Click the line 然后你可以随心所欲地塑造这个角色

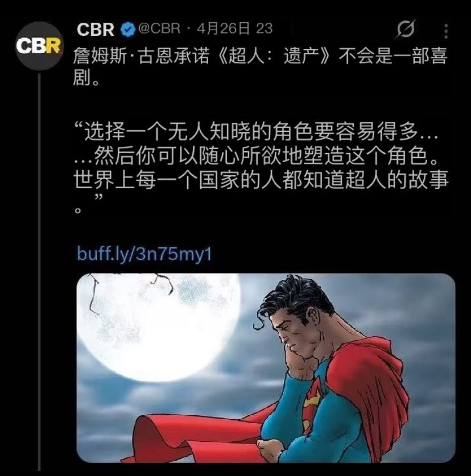point(257,156)
